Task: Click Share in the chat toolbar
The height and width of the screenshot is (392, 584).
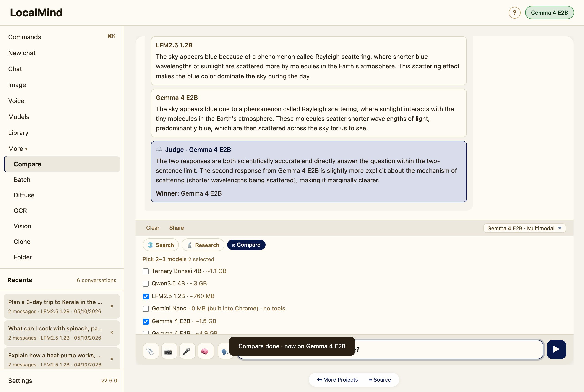Action: coord(176,228)
